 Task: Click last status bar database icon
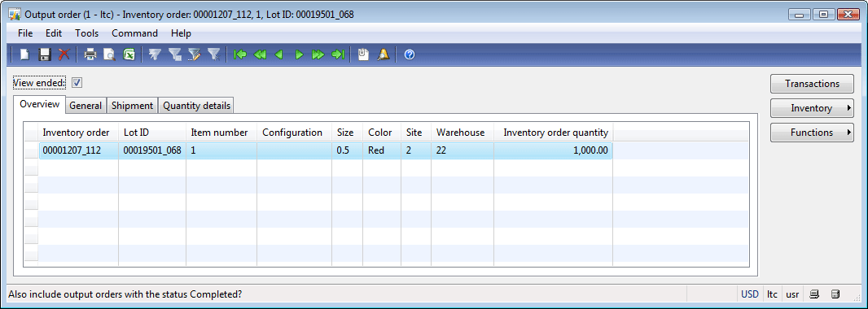pyautogui.click(x=836, y=294)
